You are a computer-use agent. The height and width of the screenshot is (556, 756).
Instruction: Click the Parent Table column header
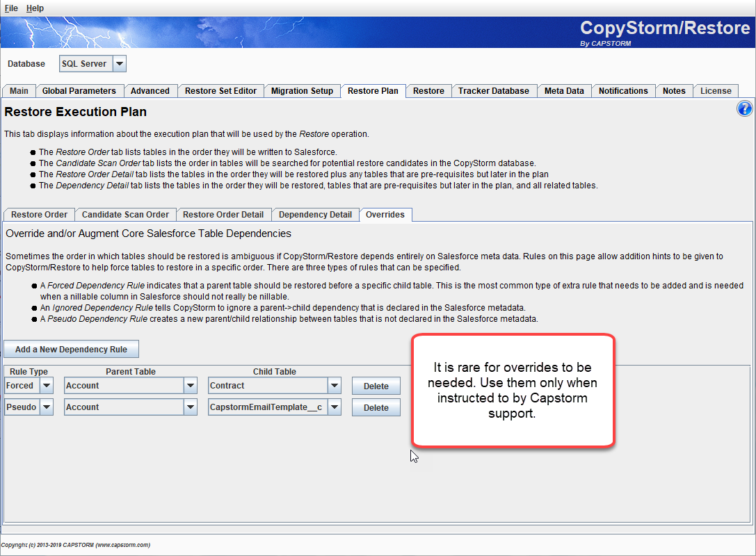pos(131,371)
